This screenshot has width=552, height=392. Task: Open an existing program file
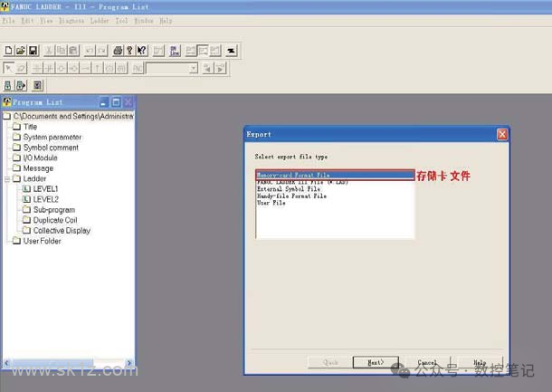(21, 51)
